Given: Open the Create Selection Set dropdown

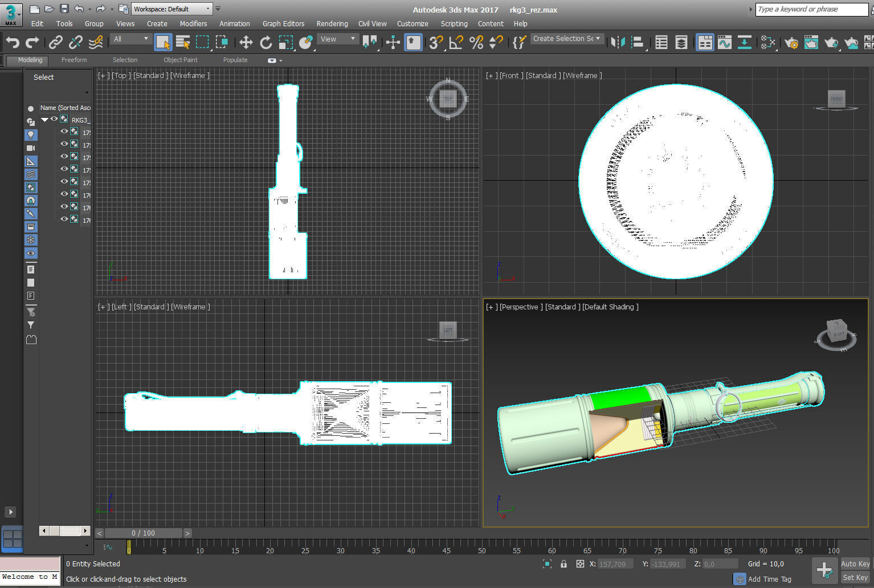Looking at the screenshot, I should pyautogui.click(x=566, y=39).
